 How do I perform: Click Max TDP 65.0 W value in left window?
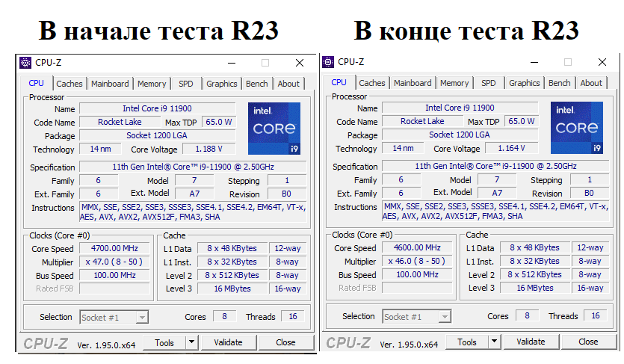(219, 122)
